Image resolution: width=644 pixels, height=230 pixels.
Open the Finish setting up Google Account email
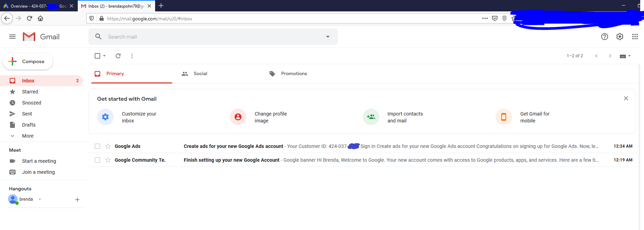click(x=231, y=160)
